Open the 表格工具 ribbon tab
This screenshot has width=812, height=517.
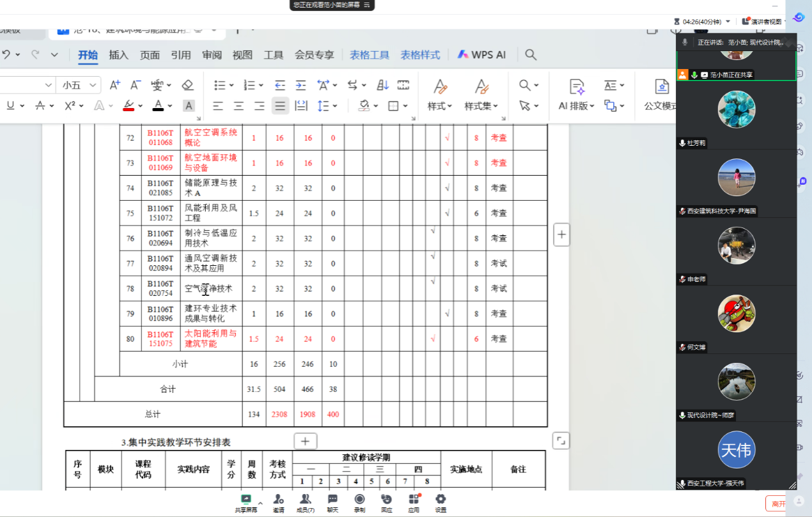pyautogui.click(x=369, y=55)
